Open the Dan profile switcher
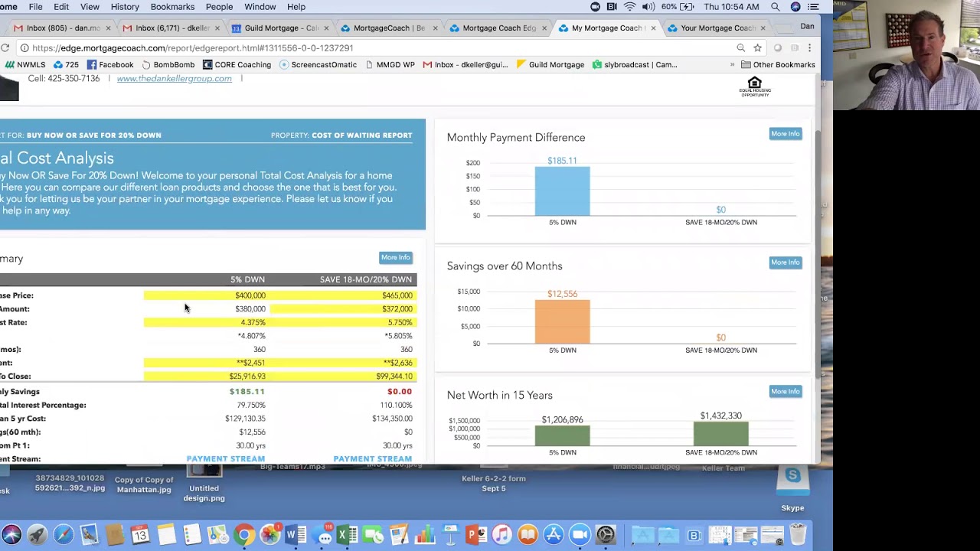 click(x=807, y=26)
